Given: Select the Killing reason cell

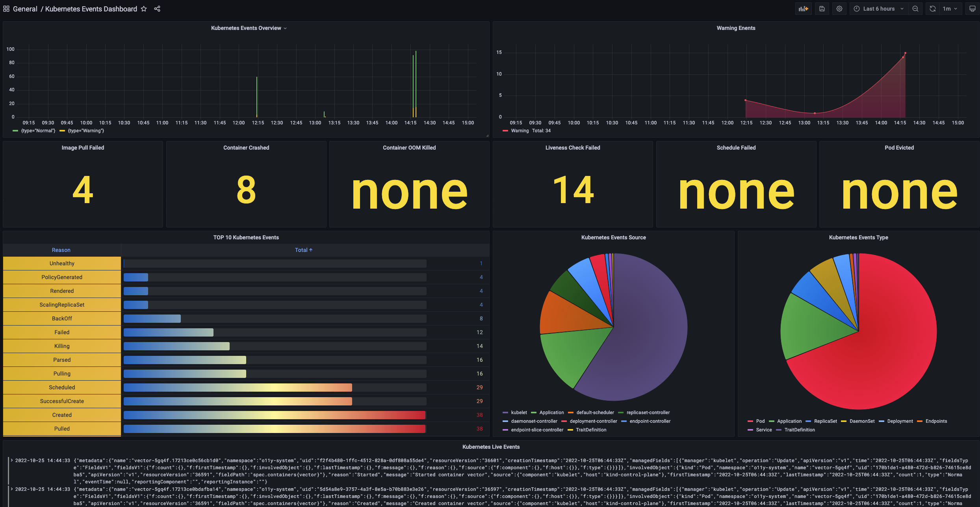Looking at the screenshot, I should point(62,346).
